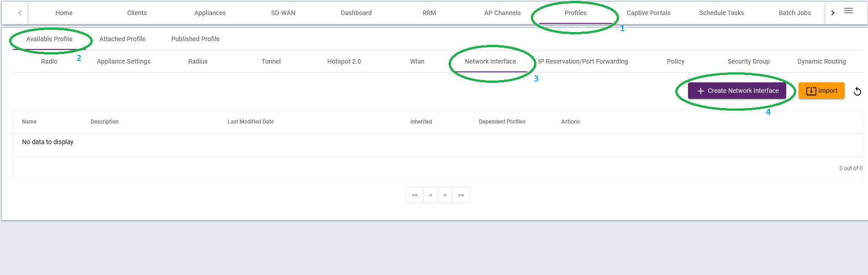This screenshot has height=275, width=868.
Task: Click the 'No data to display' message
Action: click(x=48, y=142)
